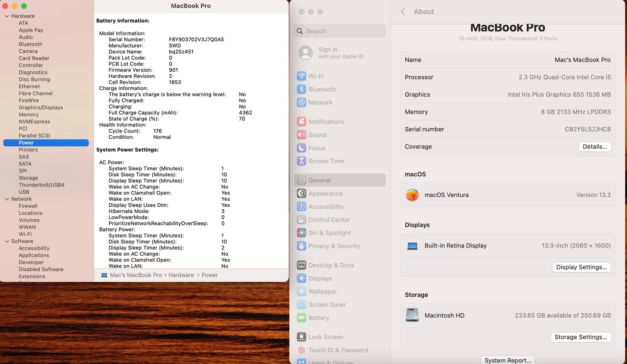This screenshot has height=364, width=627.
Task: Open the Appearance settings pane
Action: point(325,194)
